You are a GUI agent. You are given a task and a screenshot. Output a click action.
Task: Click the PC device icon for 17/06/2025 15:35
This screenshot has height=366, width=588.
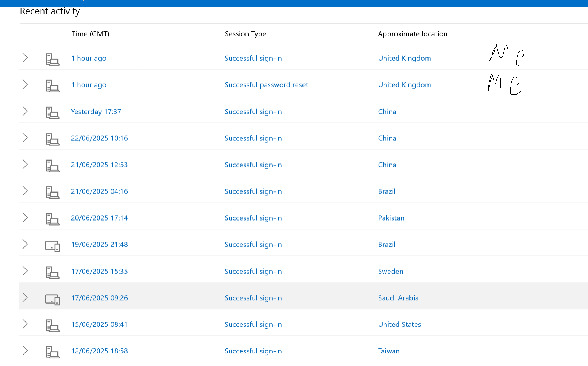coord(52,272)
